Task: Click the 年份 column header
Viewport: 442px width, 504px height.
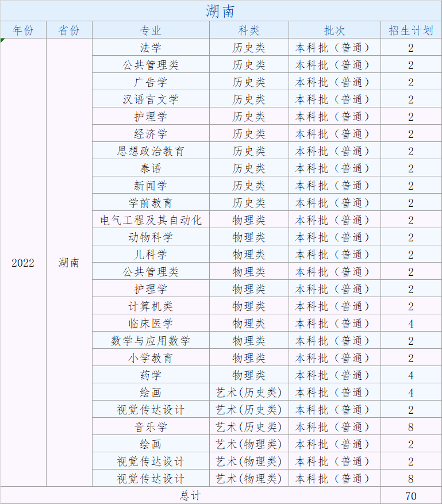Action: point(23,30)
